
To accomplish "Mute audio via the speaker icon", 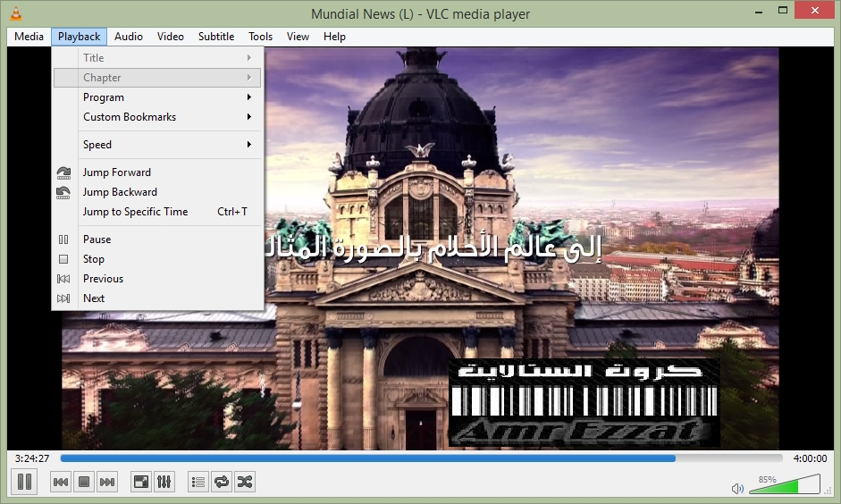I will (737, 489).
